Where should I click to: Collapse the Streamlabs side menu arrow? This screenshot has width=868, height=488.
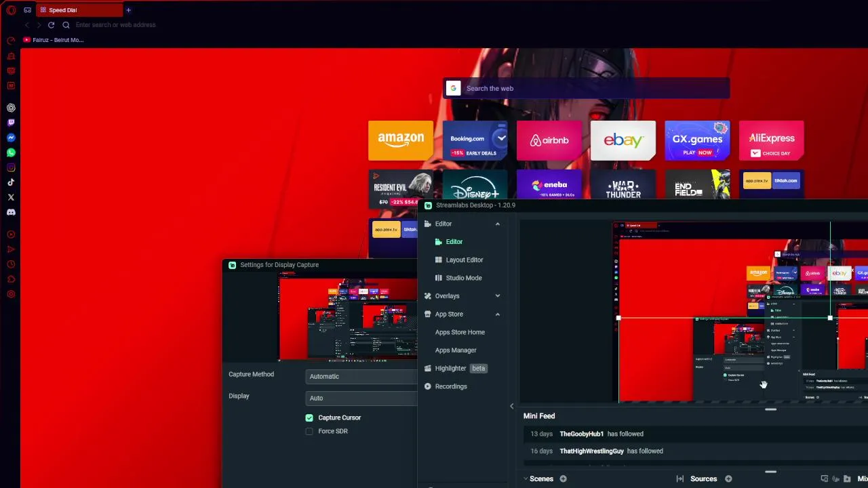(512, 406)
